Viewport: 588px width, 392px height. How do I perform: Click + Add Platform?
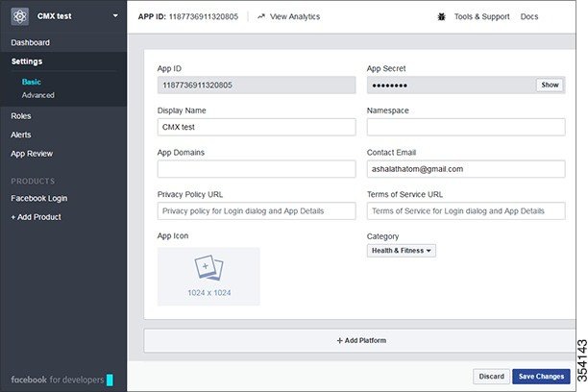coord(361,341)
